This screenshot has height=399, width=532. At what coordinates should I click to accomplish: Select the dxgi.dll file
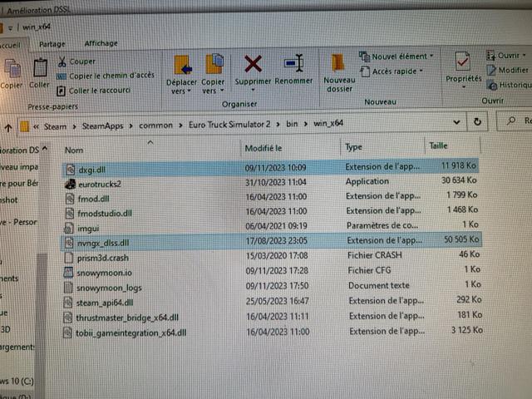pyautogui.click(x=271, y=168)
